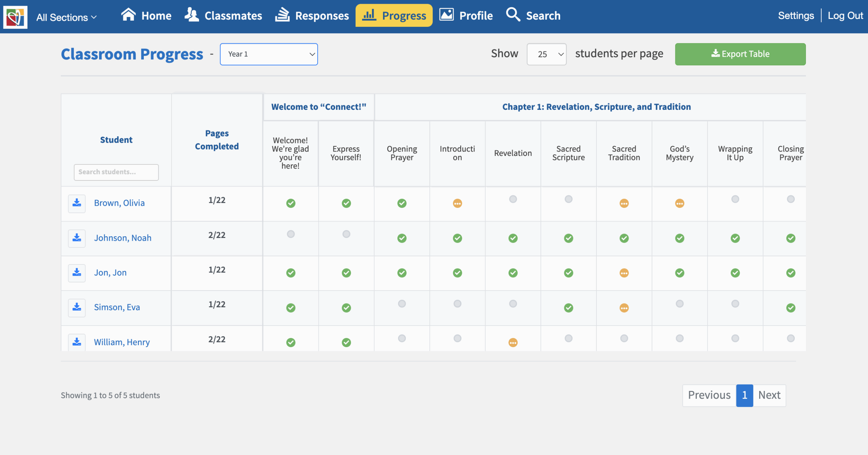Open the Year 1 selector dropdown

point(269,54)
